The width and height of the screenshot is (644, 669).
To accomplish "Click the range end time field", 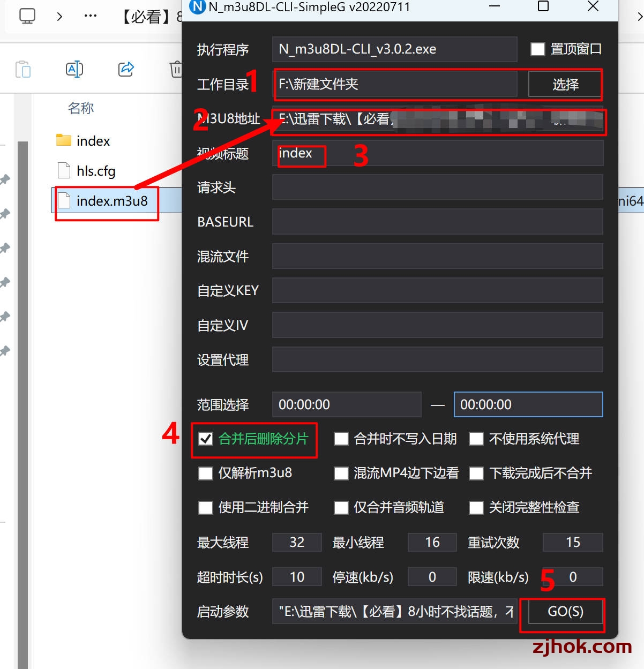I will (528, 404).
